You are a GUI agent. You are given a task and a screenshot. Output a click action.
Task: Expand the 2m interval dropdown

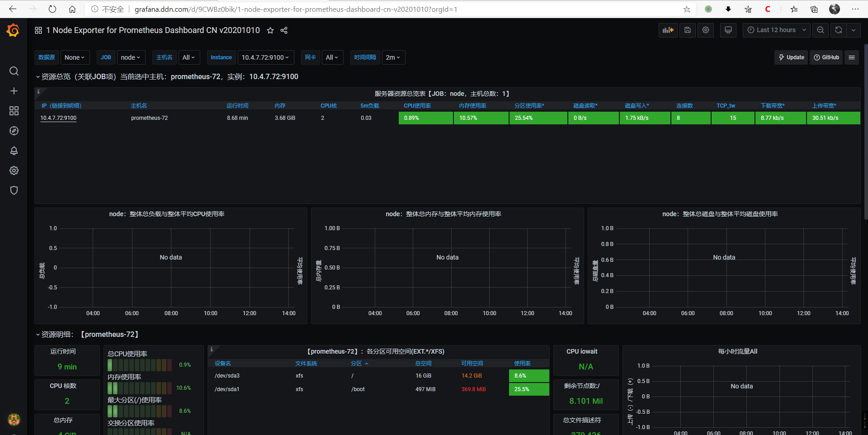click(393, 57)
